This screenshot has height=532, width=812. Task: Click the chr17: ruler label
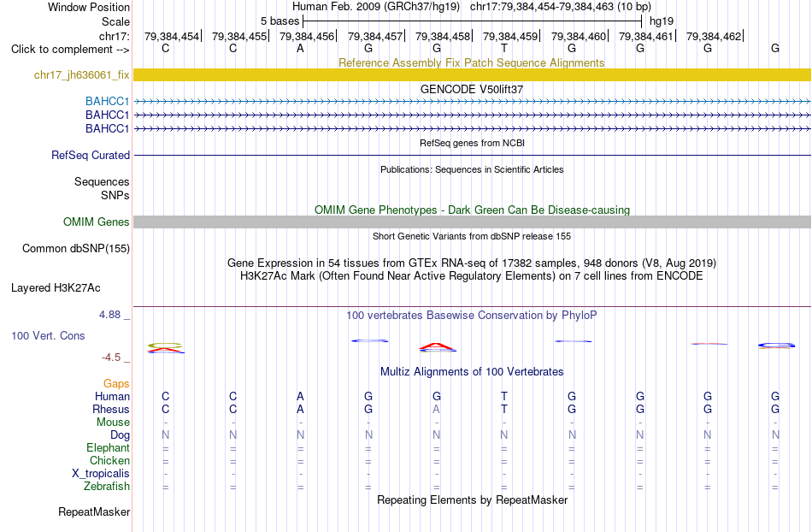pos(114,36)
